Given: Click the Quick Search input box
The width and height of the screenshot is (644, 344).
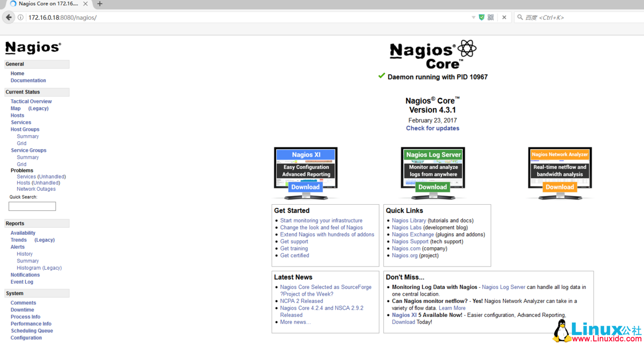Looking at the screenshot, I should point(32,206).
